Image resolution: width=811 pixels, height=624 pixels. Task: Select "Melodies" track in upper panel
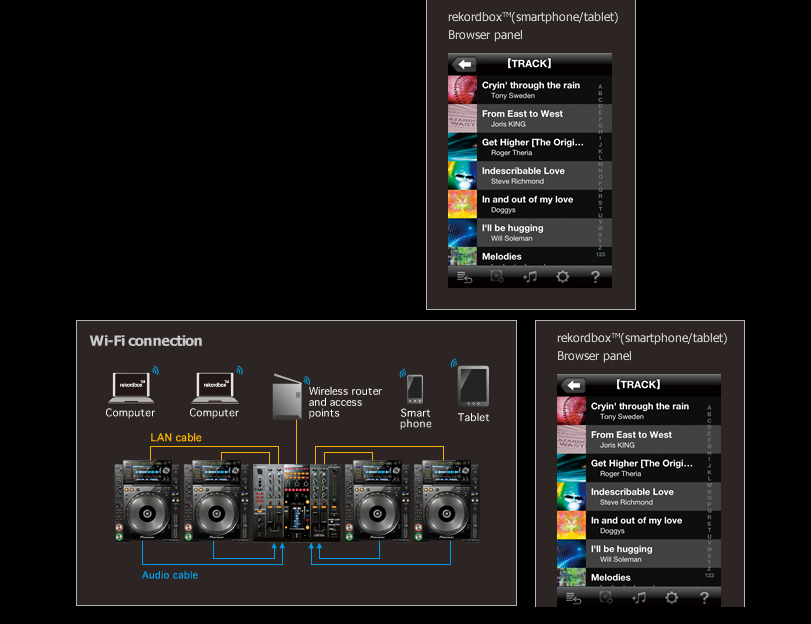[x=530, y=257]
